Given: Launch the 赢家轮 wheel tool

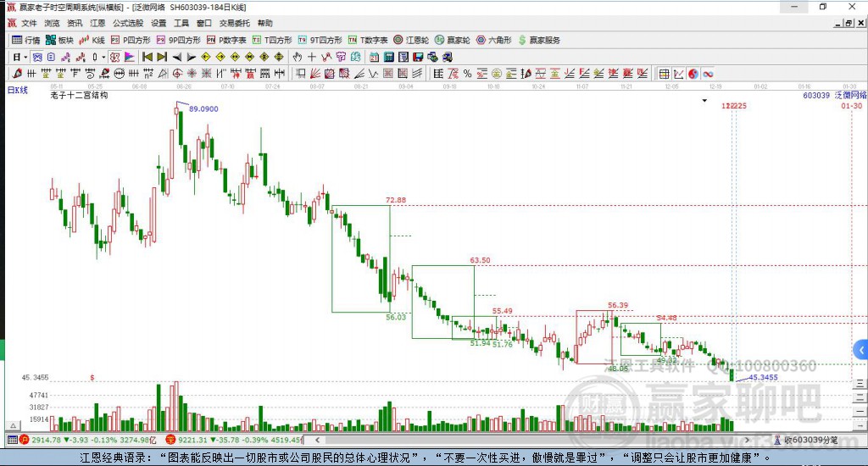Looking at the screenshot, I should point(453,40).
